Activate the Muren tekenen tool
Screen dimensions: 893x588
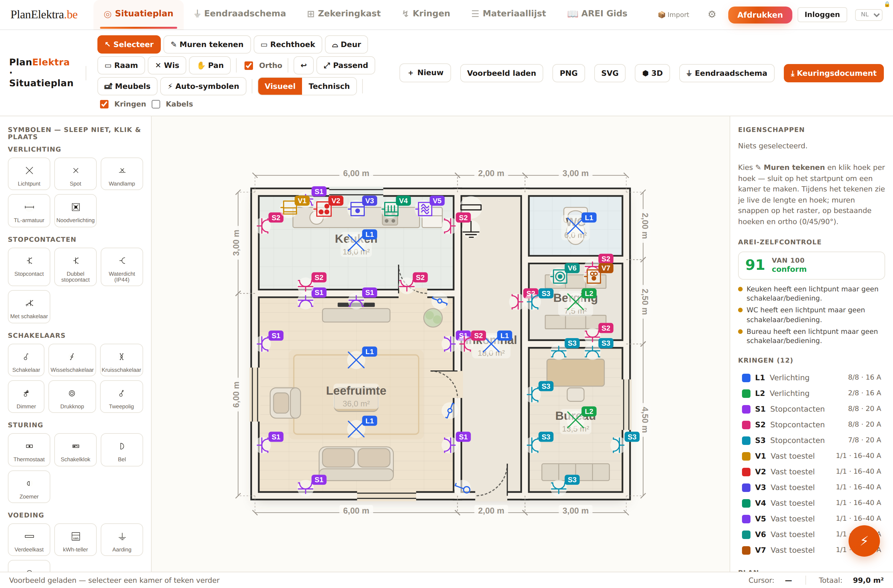pyautogui.click(x=207, y=45)
